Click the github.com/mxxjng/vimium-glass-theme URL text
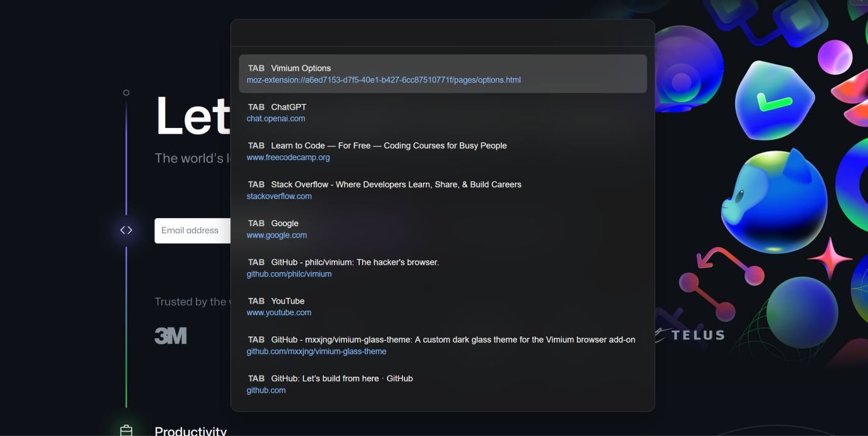868x436 pixels. point(316,352)
